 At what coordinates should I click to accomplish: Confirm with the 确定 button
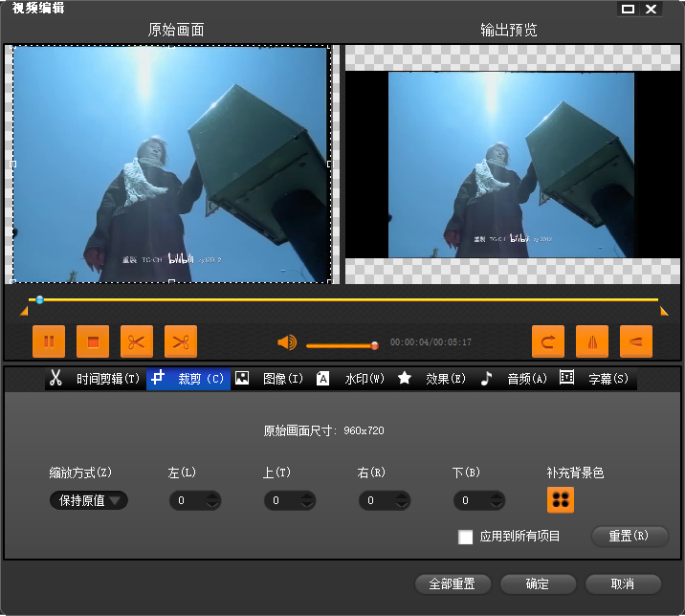pyautogui.click(x=538, y=584)
